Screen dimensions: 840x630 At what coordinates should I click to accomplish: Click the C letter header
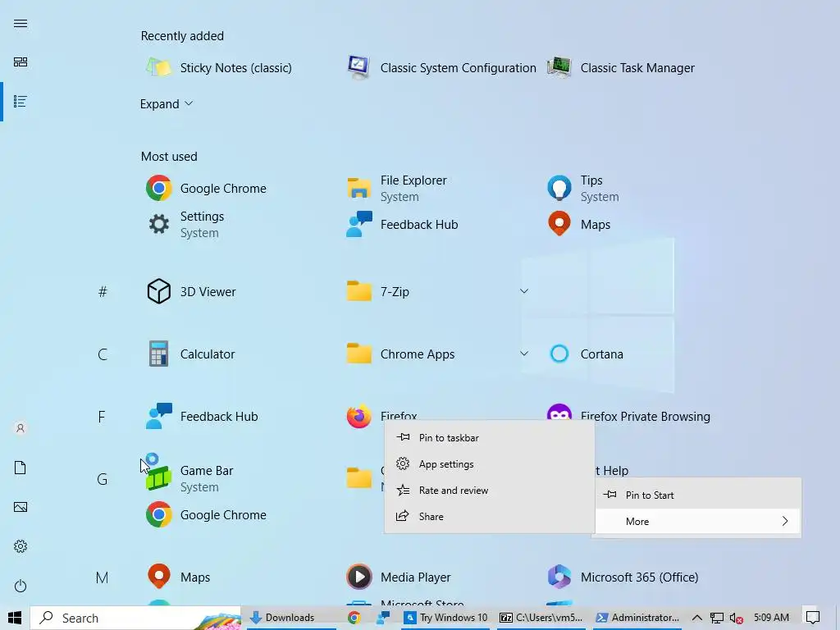(x=103, y=354)
